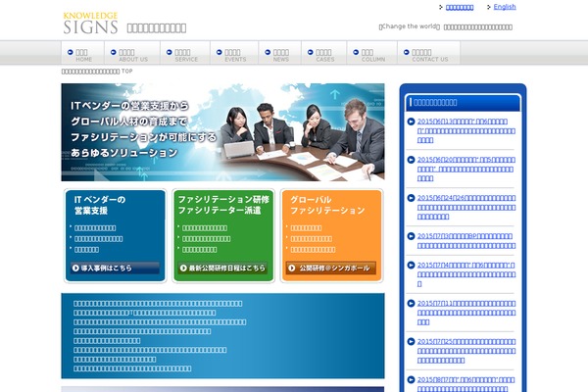
Task: Click the blue bullet icon on HOME menu
Action: tap(71, 52)
